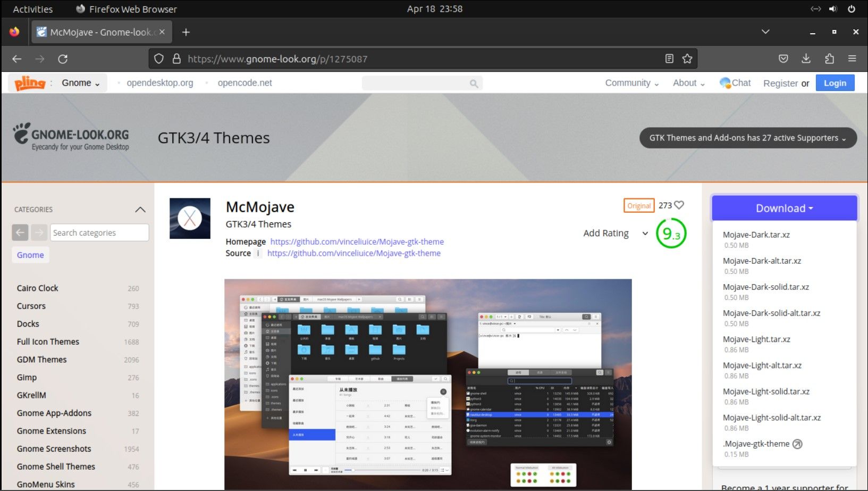Click the Search categories input field
The width and height of the screenshot is (868, 491).
tap(99, 232)
